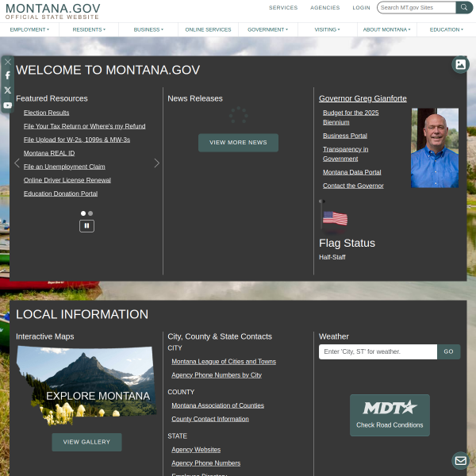Click the Half-Staff flag status text
Screen dimensions: 476x476
(x=332, y=257)
